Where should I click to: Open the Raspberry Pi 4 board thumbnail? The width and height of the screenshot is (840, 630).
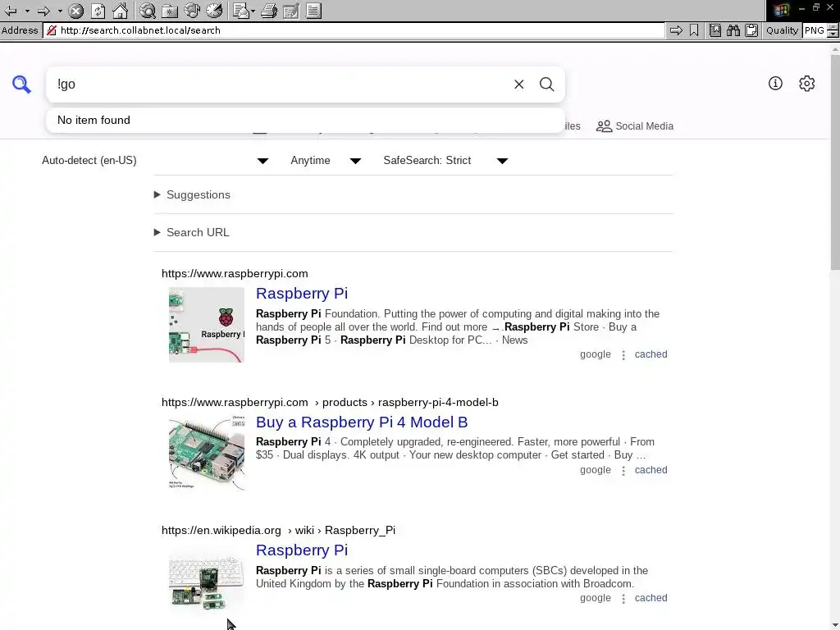(x=206, y=453)
